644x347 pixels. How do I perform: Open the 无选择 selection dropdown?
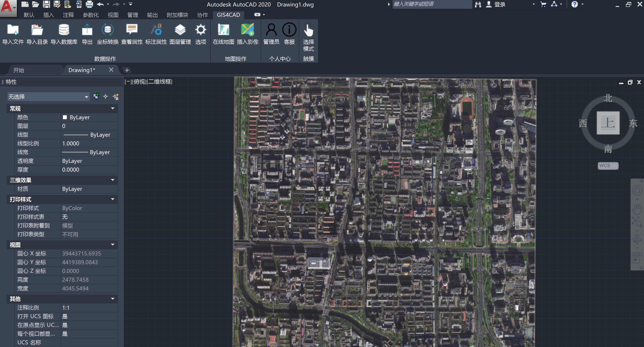[86, 97]
